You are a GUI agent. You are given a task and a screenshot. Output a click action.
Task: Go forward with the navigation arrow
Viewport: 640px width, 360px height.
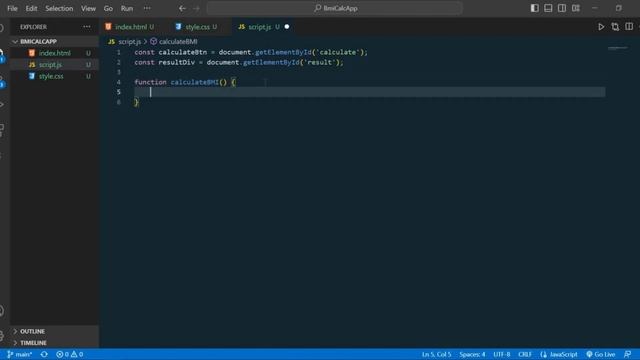pyautogui.click(x=196, y=8)
